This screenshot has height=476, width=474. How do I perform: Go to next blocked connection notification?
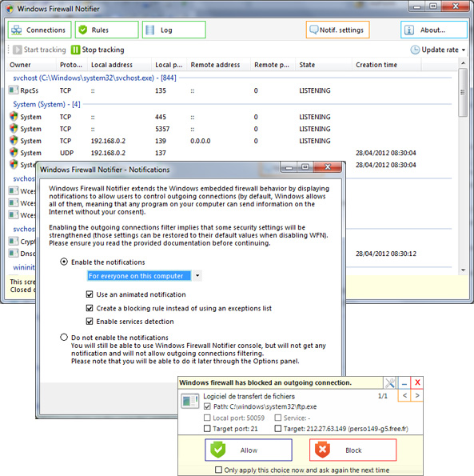[x=417, y=395]
